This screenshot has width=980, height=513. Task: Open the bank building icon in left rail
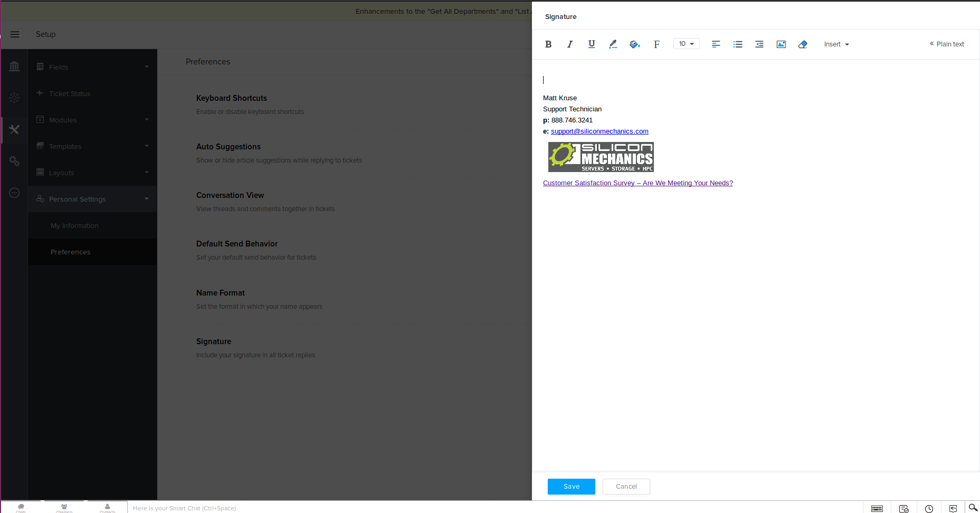tap(14, 66)
